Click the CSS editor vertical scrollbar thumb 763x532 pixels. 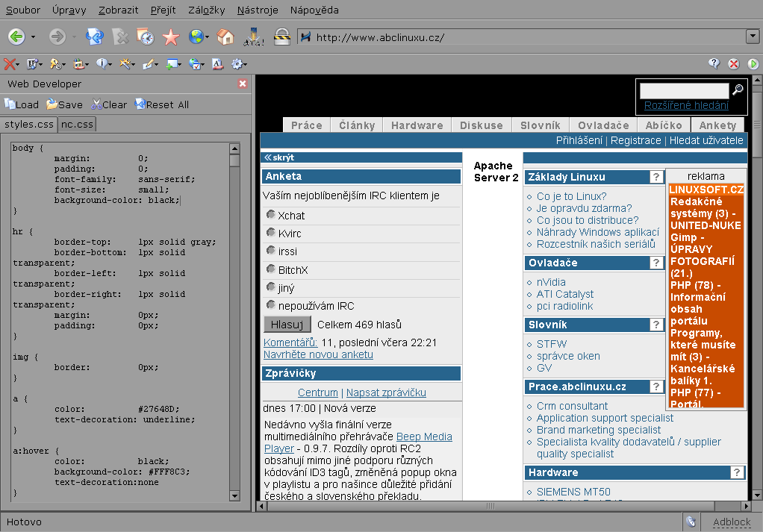click(x=234, y=160)
